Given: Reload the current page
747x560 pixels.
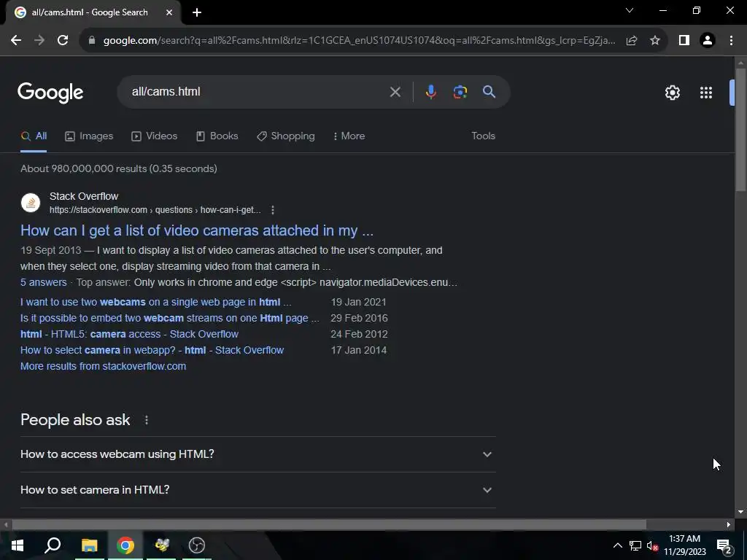Looking at the screenshot, I should click(x=63, y=41).
